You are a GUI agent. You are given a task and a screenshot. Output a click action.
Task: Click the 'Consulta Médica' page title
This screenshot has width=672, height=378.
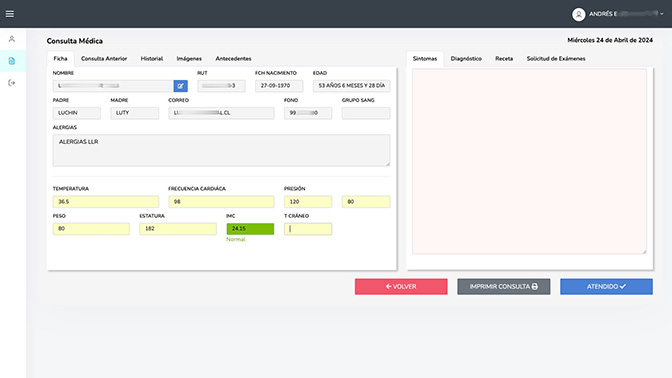point(75,41)
